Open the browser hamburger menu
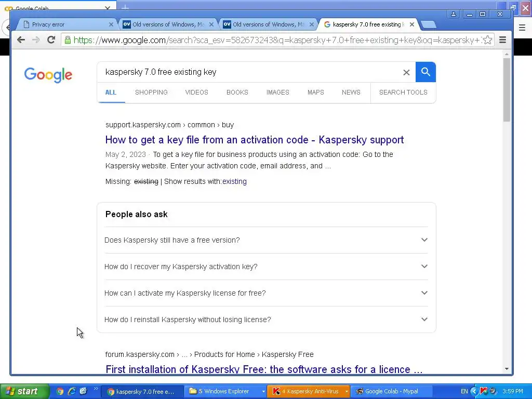The height and width of the screenshot is (399, 532). coord(503,40)
